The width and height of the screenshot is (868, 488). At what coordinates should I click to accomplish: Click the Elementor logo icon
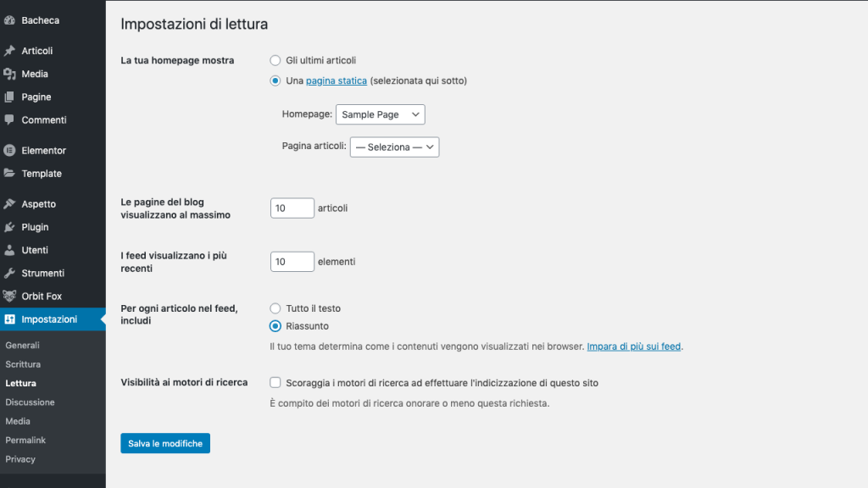click(x=9, y=151)
